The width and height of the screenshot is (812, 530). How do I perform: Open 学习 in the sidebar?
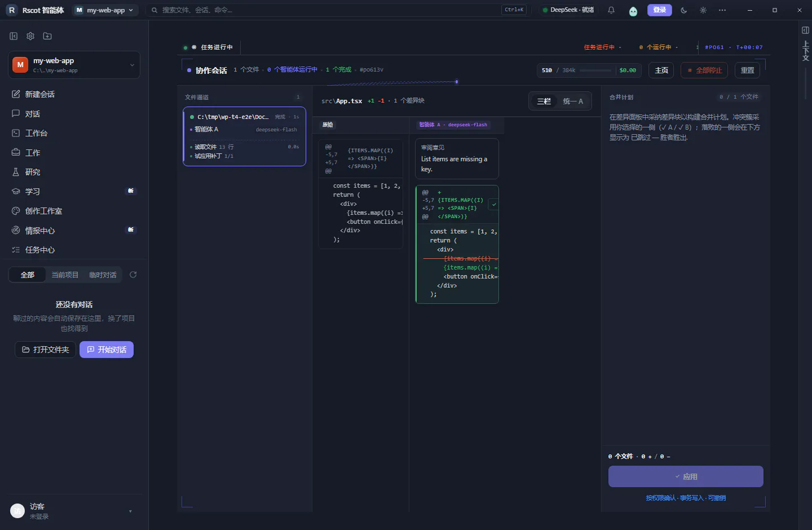[74, 192]
